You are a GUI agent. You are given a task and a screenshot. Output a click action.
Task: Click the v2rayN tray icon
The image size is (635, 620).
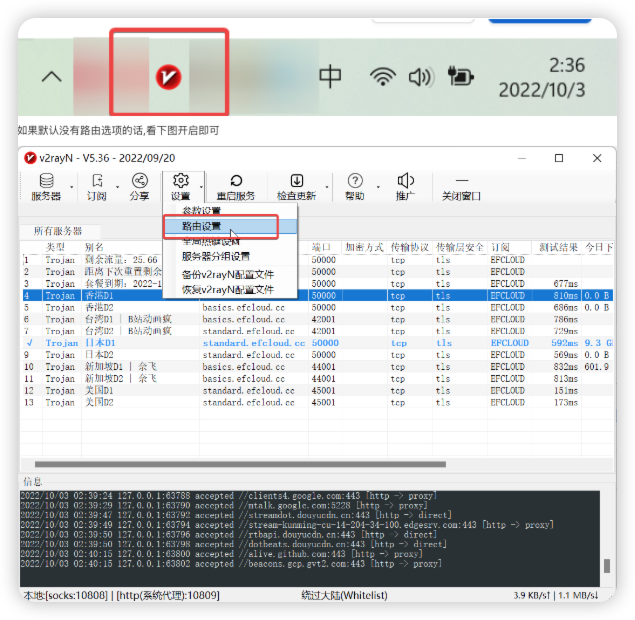click(x=168, y=77)
